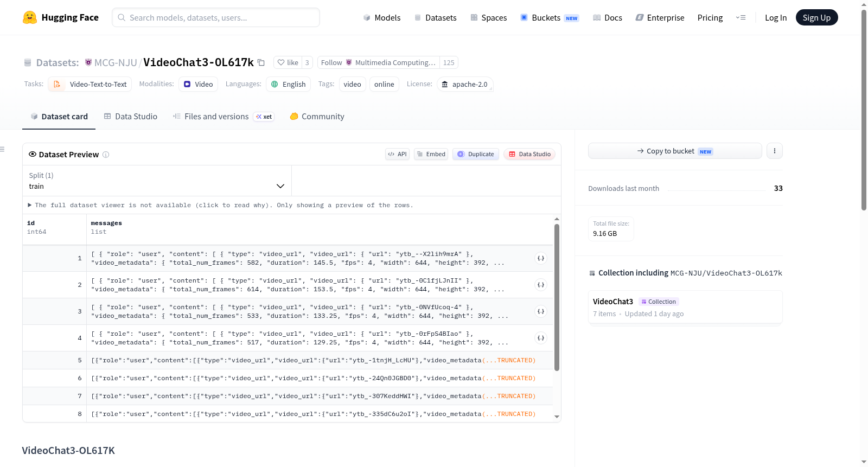Expand JSON for row 3
868x467 pixels.
pyautogui.click(x=541, y=311)
